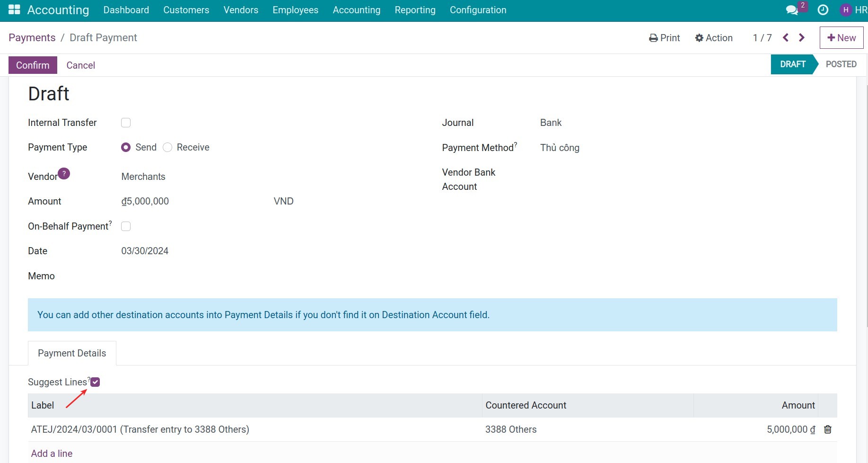This screenshot has width=868, height=463.
Task: Open the Customers menu
Action: point(186,10)
